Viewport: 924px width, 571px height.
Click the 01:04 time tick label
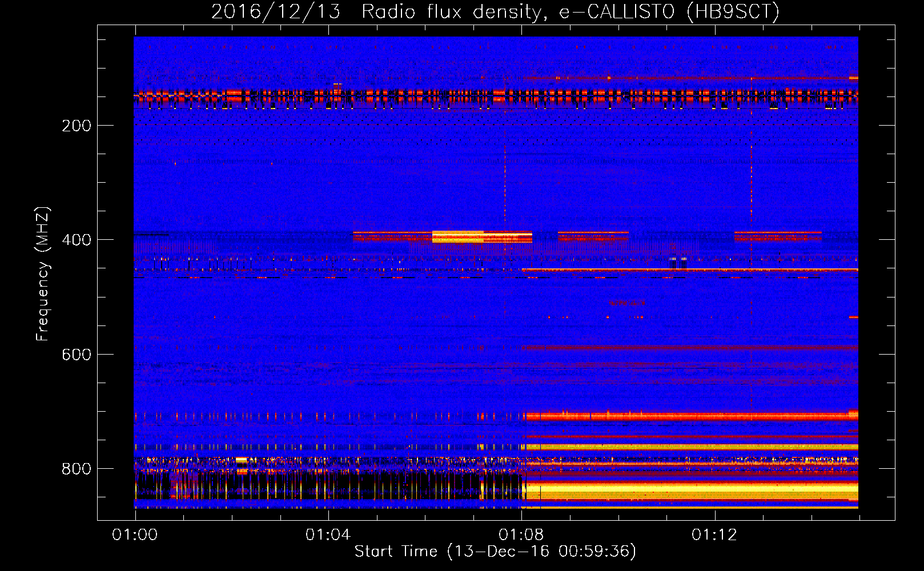pos(328,535)
